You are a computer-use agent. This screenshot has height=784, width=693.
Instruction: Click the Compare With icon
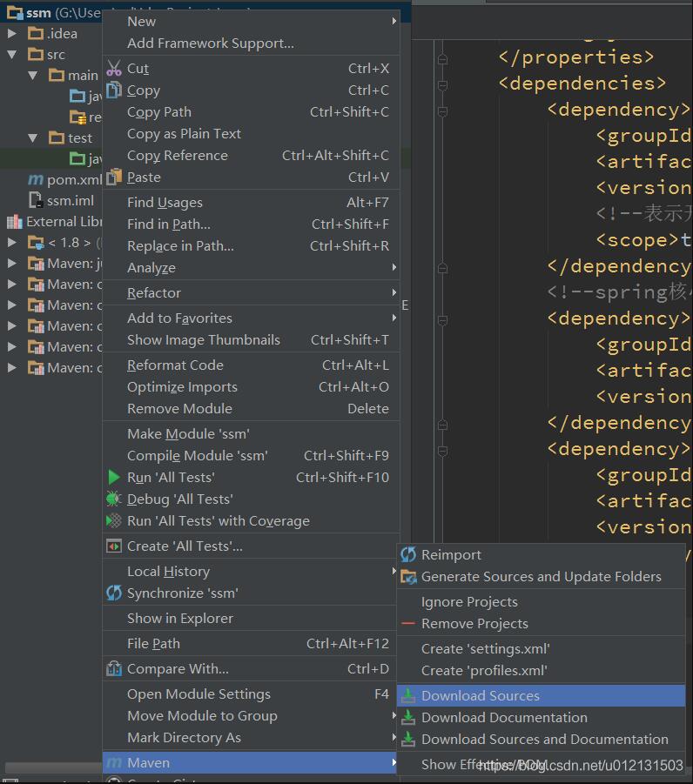coord(113,669)
